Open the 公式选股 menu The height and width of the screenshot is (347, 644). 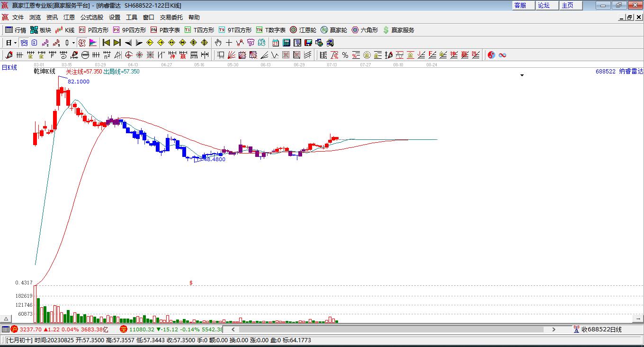[x=91, y=17]
